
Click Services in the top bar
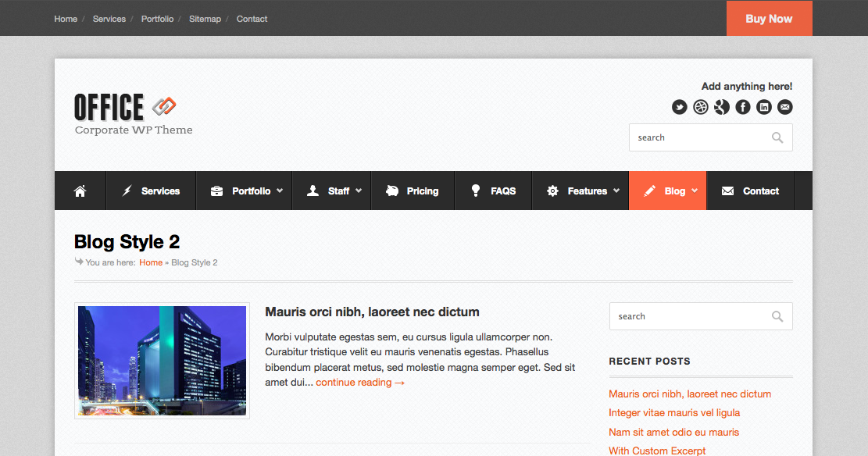[x=109, y=19]
